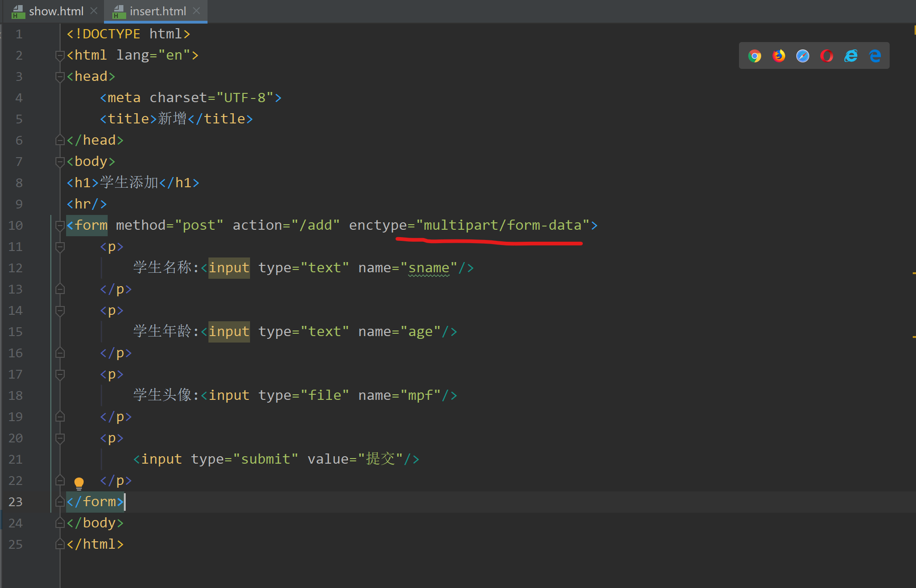Click line number 1 in gutter
Viewport: 916px width, 588px height.
(19, 34)
